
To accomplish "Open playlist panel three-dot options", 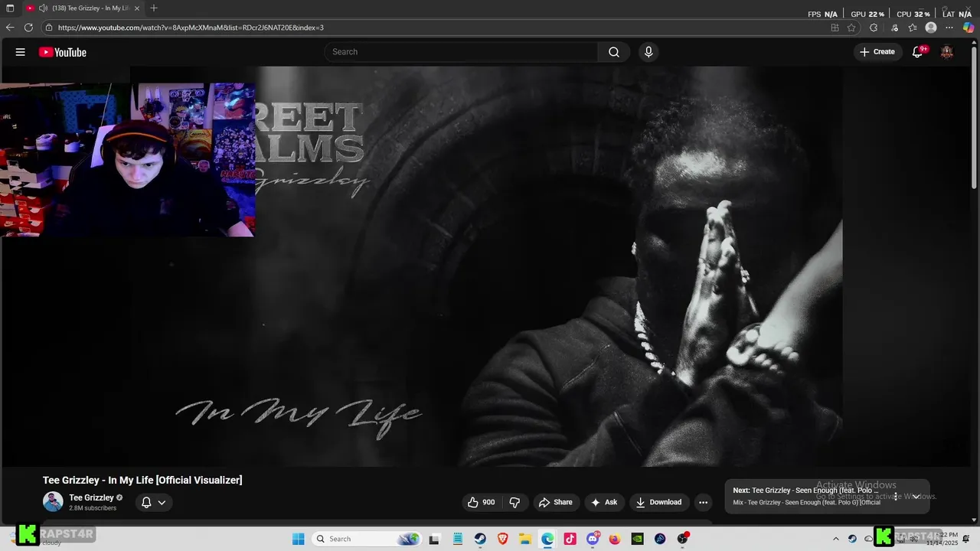I will click(x=896, y=497).
